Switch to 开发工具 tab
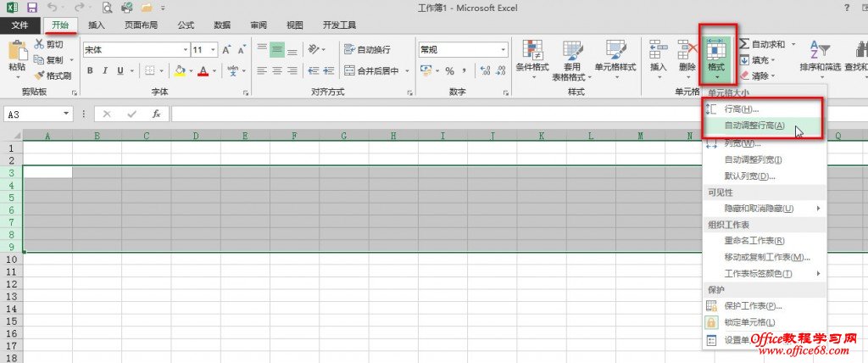 point(339,25)
